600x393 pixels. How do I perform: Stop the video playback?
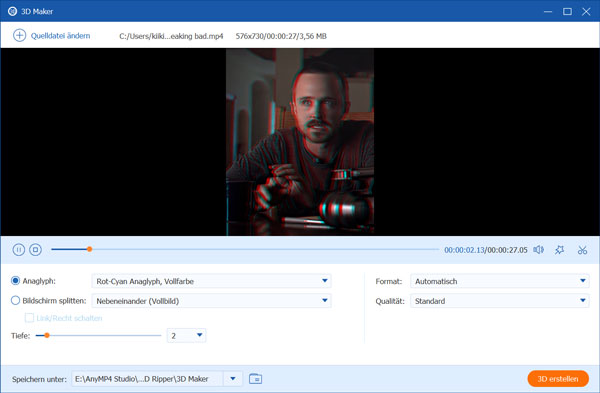(36, 250)
